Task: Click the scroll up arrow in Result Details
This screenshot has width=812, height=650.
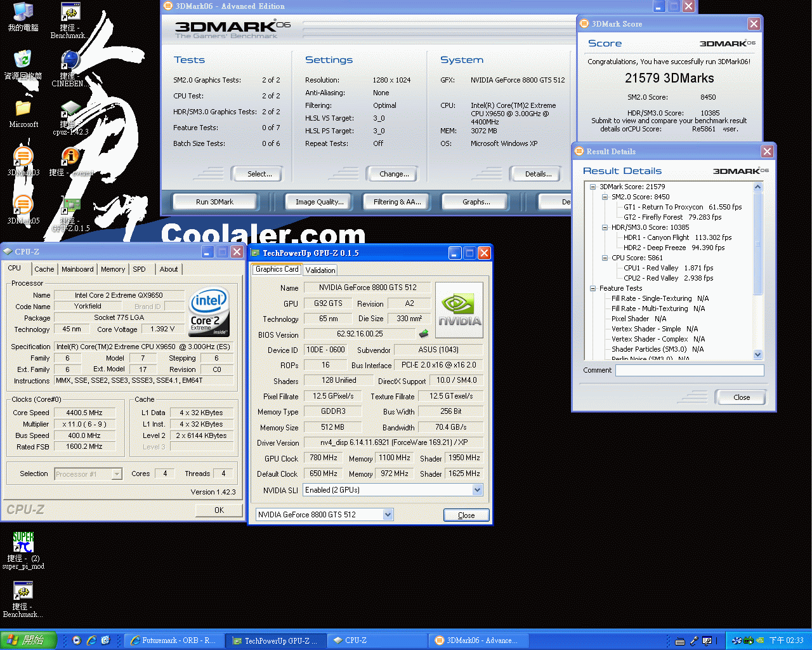Action: point(757,187)
